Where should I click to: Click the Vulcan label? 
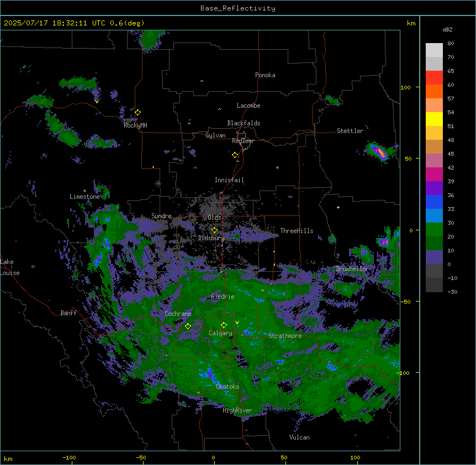click(299, 437)
